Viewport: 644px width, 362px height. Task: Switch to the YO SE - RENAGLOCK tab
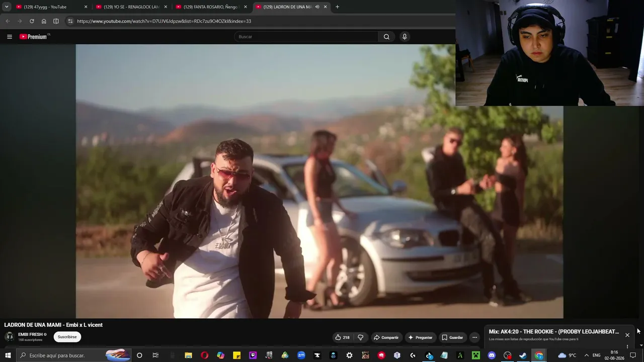click(x=131, y=7)
